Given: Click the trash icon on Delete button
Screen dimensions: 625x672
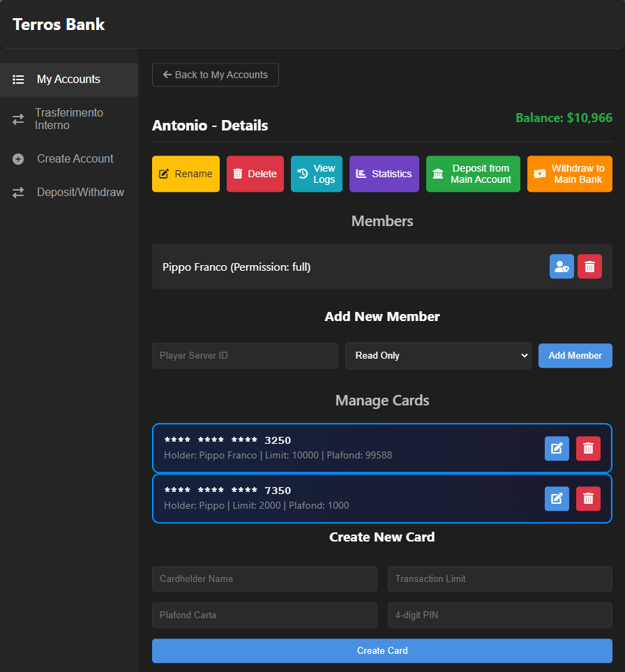Looking at the screenshot, I should tap(237, 174).
